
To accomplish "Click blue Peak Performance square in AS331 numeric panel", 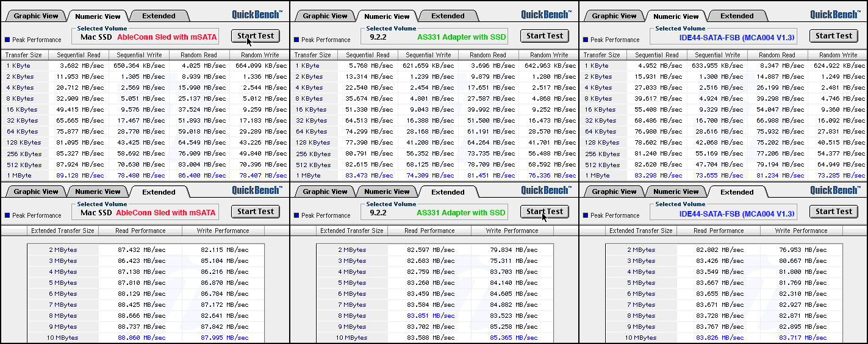I will 296,40.
